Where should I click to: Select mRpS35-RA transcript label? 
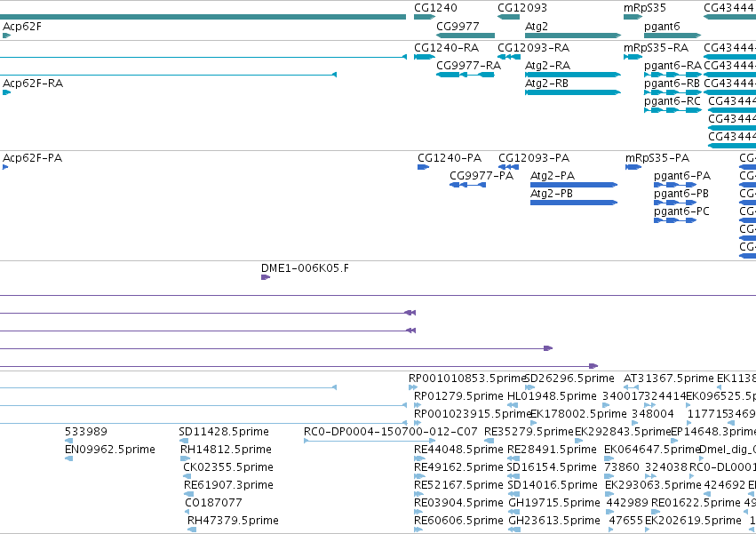(x=656, y=48)
